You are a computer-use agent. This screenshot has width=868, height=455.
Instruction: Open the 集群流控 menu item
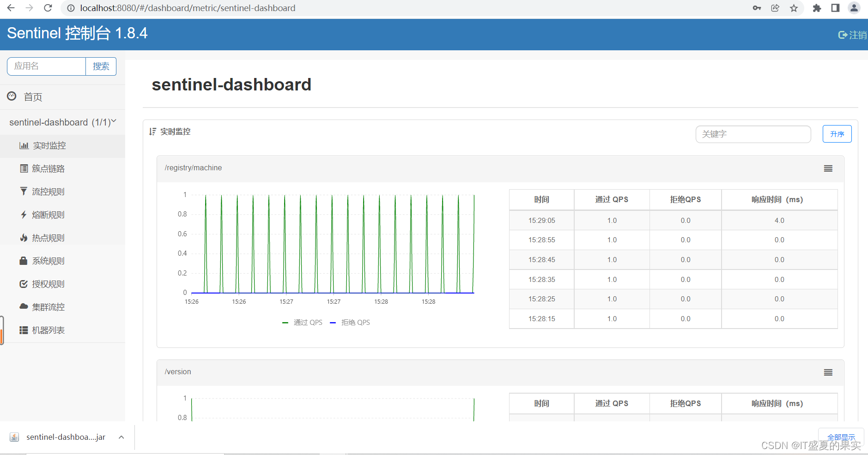point(62,307)
